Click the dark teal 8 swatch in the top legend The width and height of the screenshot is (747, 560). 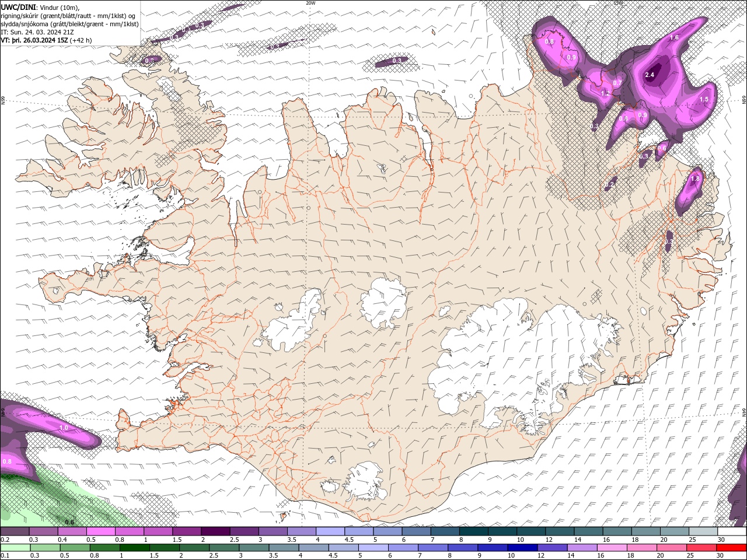pos(473,531)
